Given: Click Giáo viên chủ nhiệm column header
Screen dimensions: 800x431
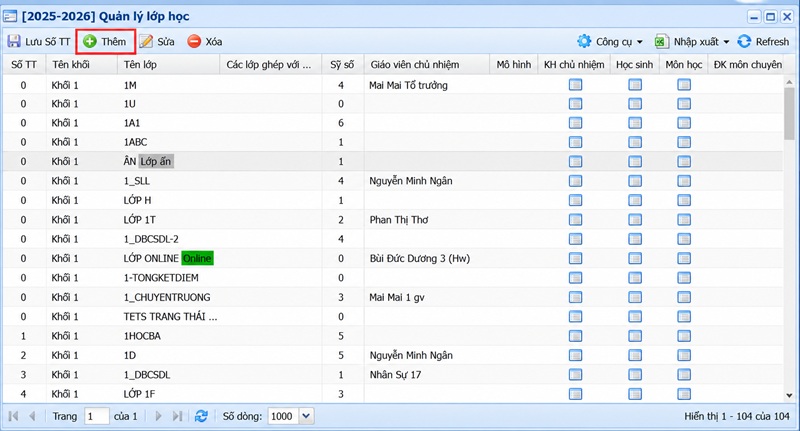Looking at the screenshot, I should tap(427, 65).
